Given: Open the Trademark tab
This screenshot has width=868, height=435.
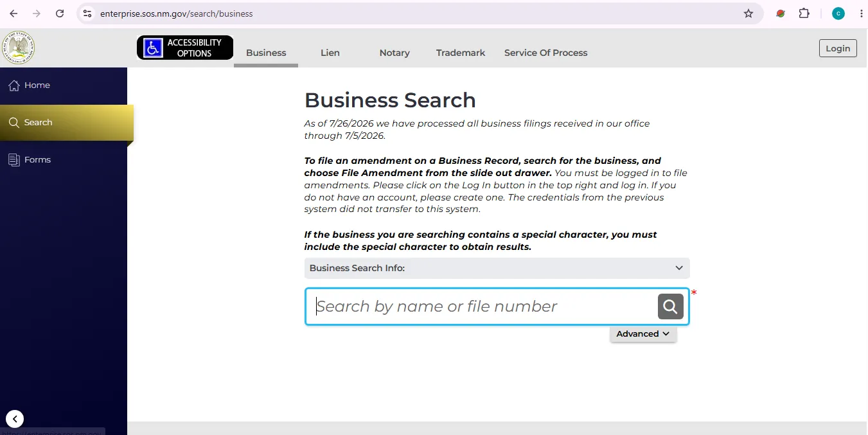Looking at the screenshot, I should 461,53.
